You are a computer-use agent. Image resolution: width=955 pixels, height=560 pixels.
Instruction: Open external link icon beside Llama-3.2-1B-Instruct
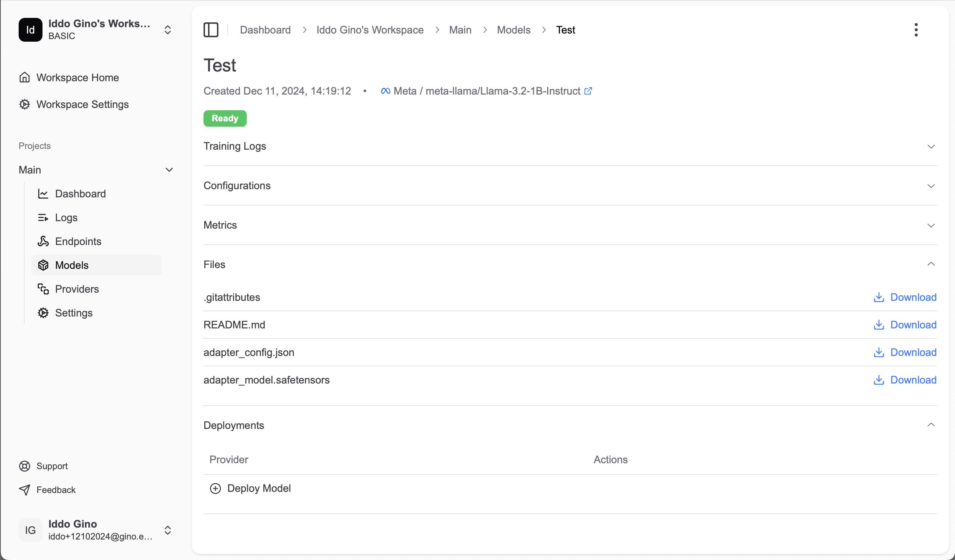pos(588,91)
